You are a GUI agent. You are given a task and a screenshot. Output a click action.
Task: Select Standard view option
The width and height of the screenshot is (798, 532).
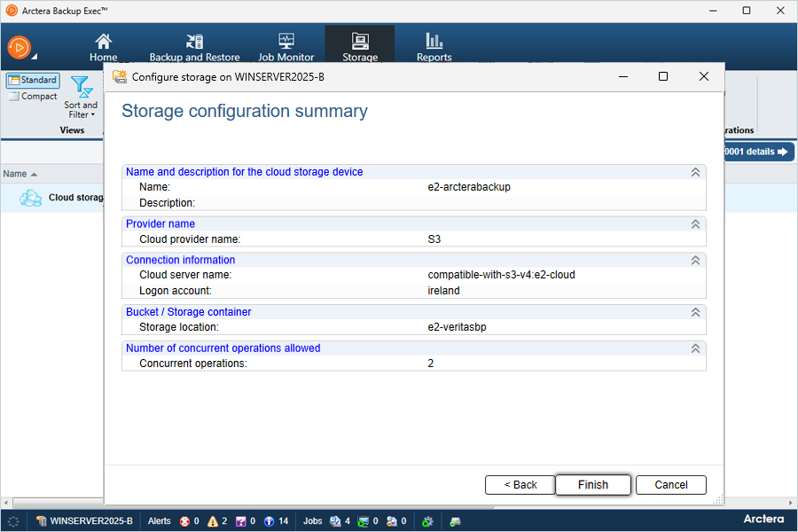(x=33, y=81)
